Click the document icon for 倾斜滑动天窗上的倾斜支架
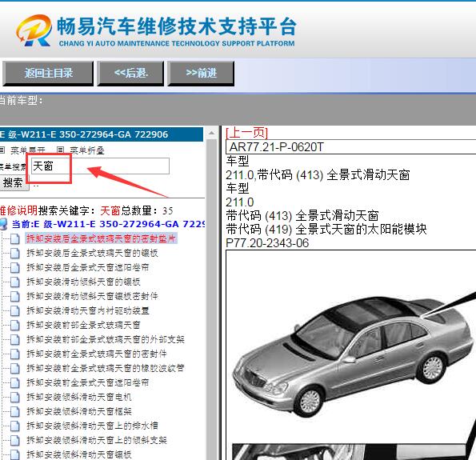Viewport: 476px width, 460px height. coord(15,440)
